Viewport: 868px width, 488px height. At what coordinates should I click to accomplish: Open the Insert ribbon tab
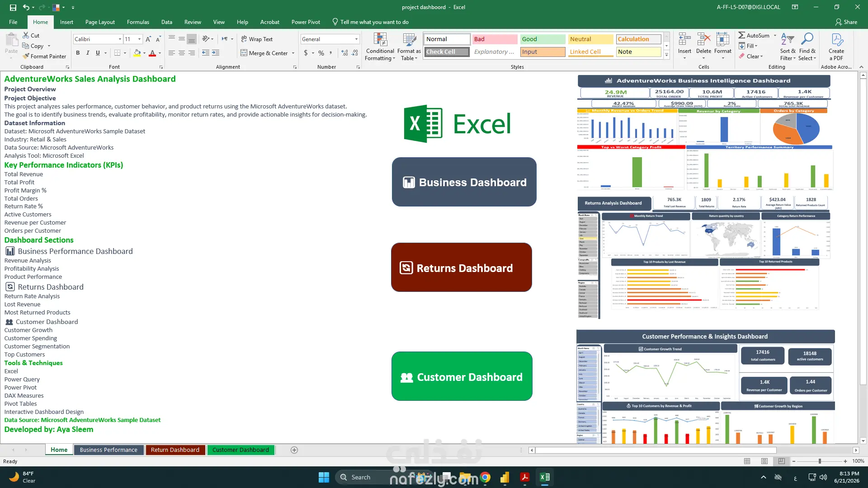pos(66,22)
